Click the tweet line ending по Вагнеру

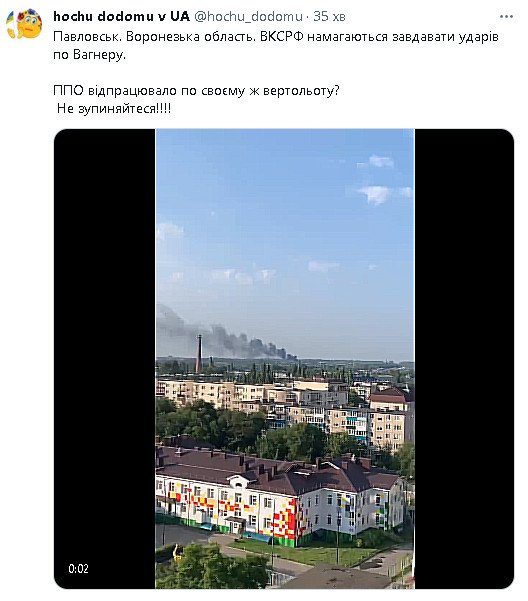tap(89, 55)
